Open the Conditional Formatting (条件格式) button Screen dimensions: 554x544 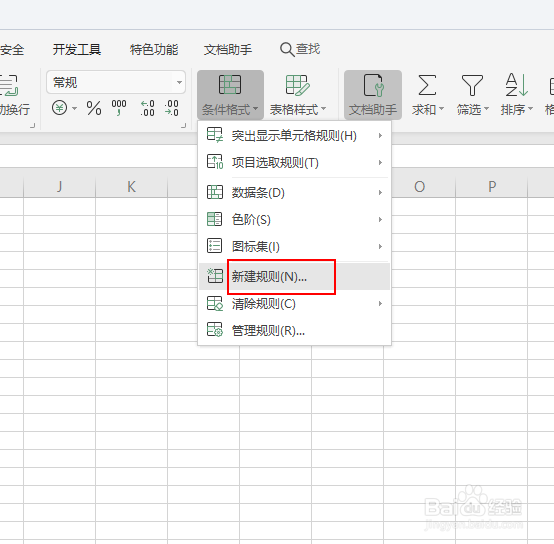230,95
